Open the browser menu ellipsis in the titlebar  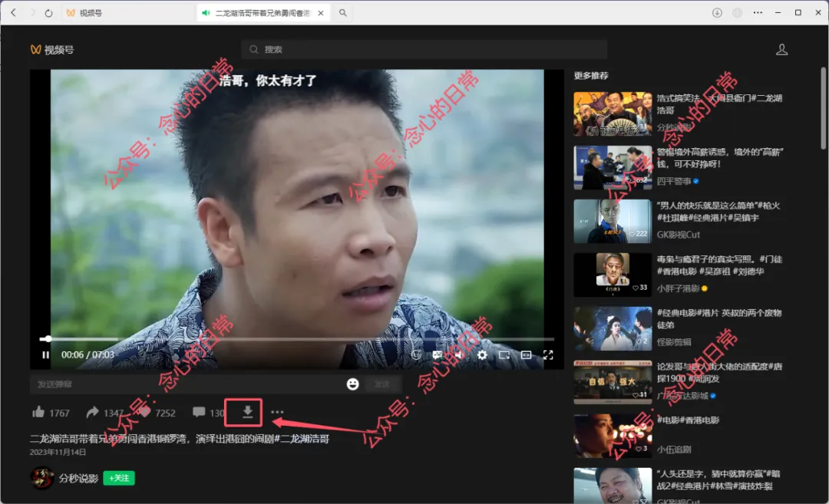(758, 12)
